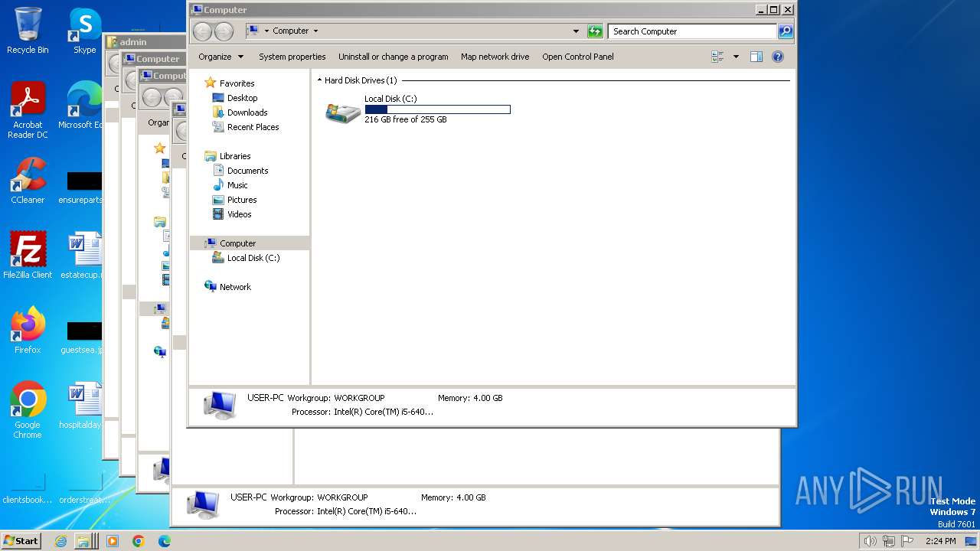Open the breadcrumb root dropdown arrow
The image size is (980, 551).
[266, 31]
